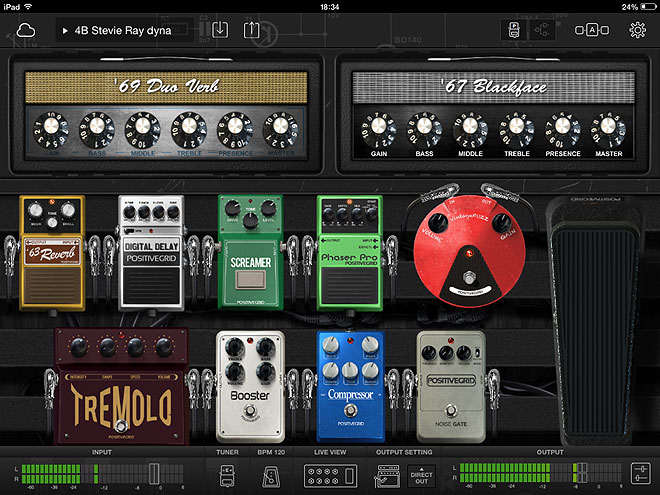The height and width of the screenshot is (495, 660).
Task: Click the Booster pedal name label
Action: (x=250, y=395)
